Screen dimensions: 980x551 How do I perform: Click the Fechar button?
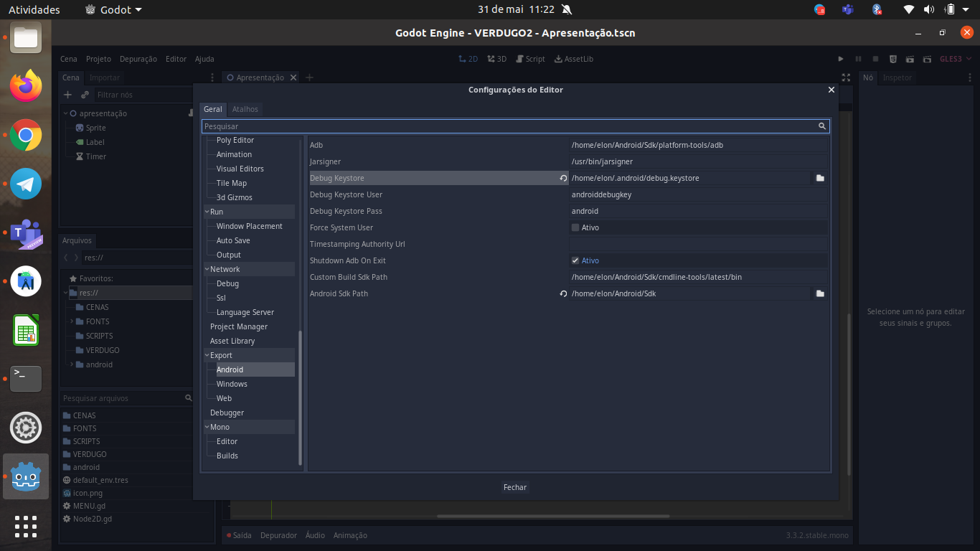tap(515, 487)
